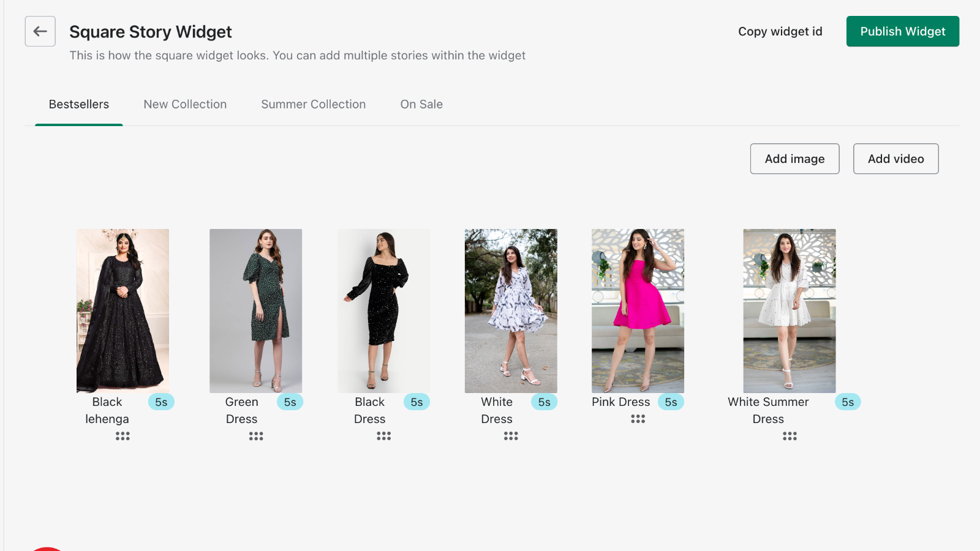
Task: Select the Black lehenga story thumbnail
Action: tap(123, 310)
